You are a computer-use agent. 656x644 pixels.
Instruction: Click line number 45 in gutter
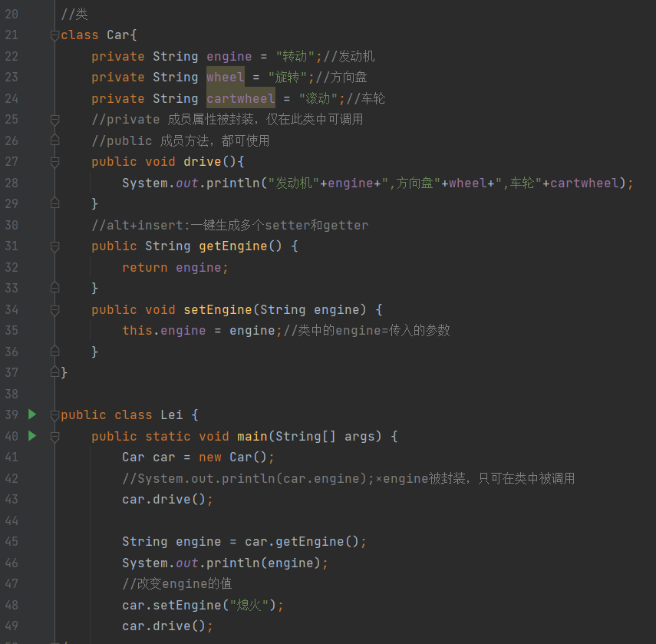click(x=12, y=541)
